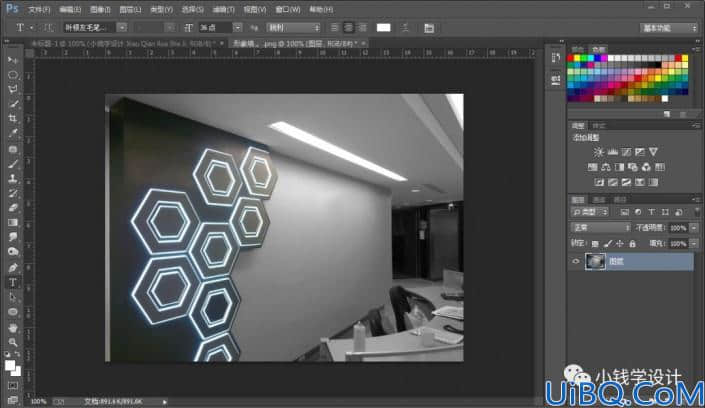705x408 pixels.
Task: Select the Magic Wand tool
Action: click(13, 104)
